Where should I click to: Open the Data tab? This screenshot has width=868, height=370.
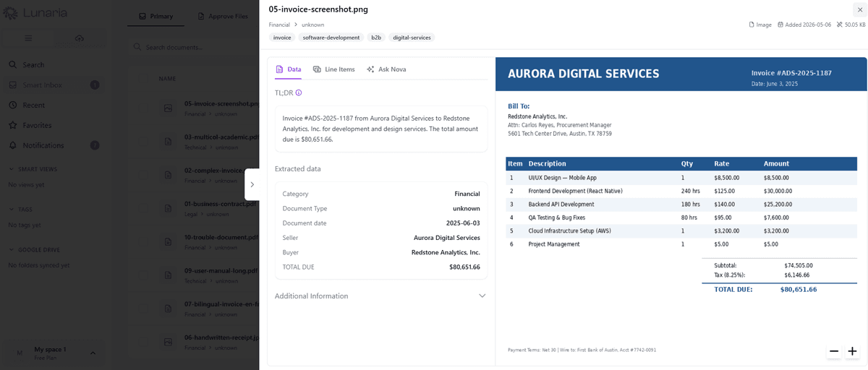289,69
